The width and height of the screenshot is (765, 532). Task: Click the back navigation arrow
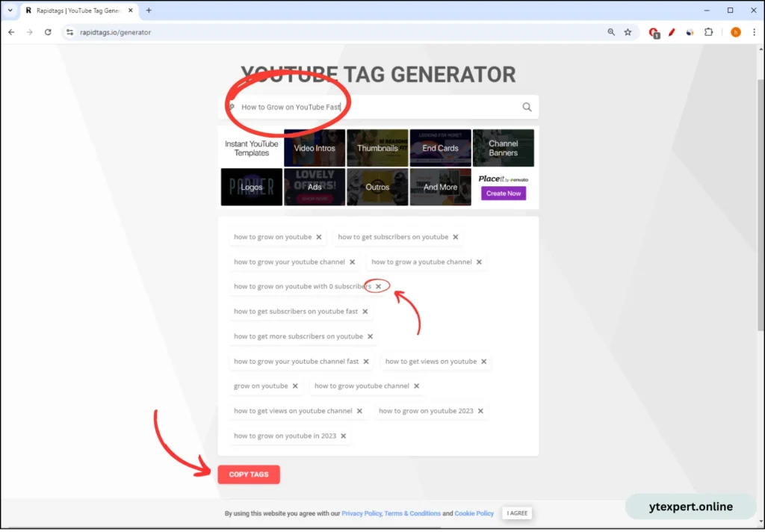pos(11,32)
